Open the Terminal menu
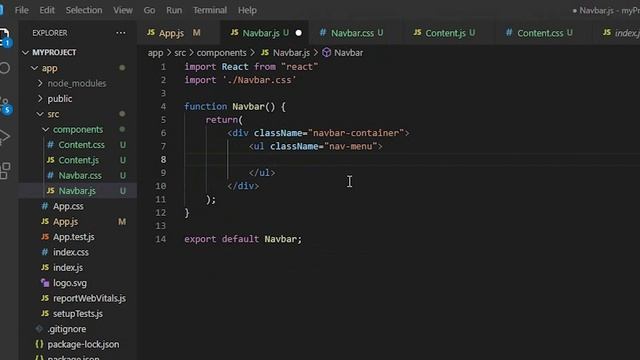 coord(210,10)
